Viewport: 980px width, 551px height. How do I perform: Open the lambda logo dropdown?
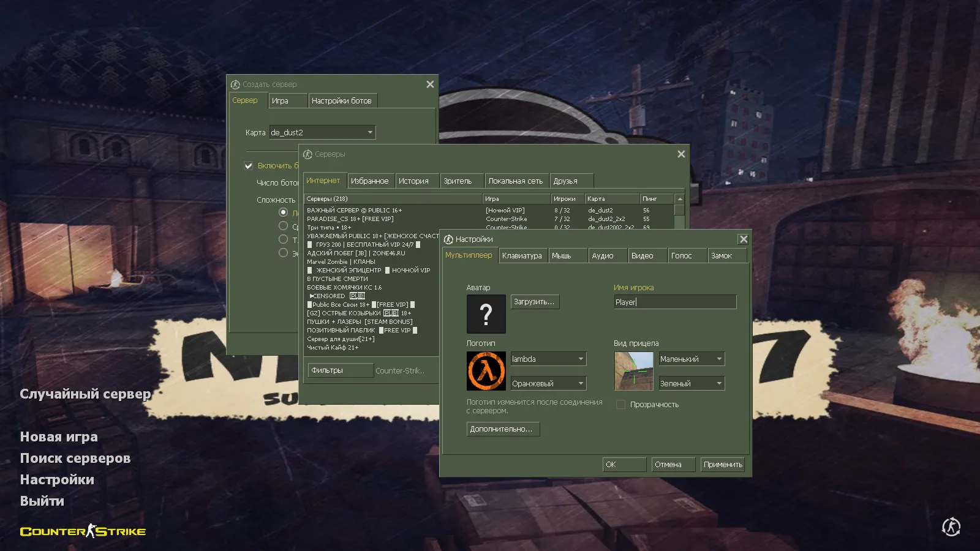tap(548, 359)
